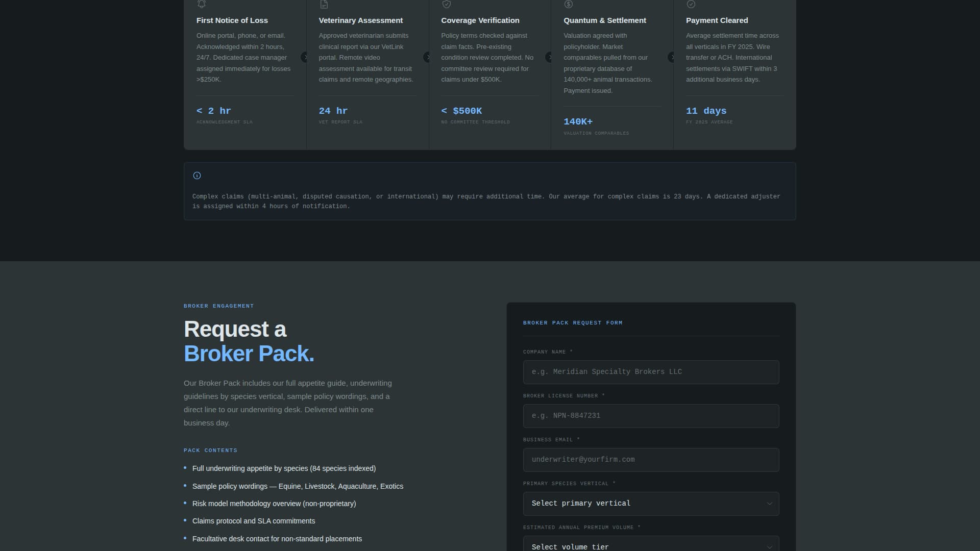Focus the Company Name input field

coord(651,372)
